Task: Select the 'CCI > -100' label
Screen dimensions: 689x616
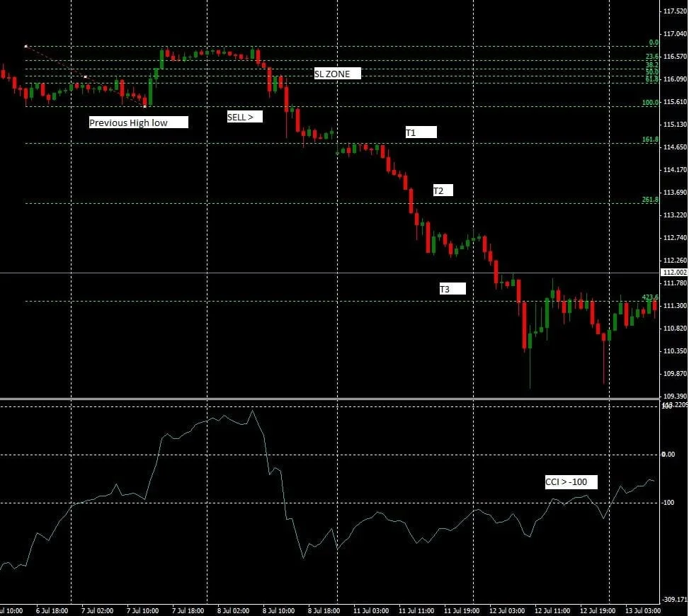Action: (571, 482)
